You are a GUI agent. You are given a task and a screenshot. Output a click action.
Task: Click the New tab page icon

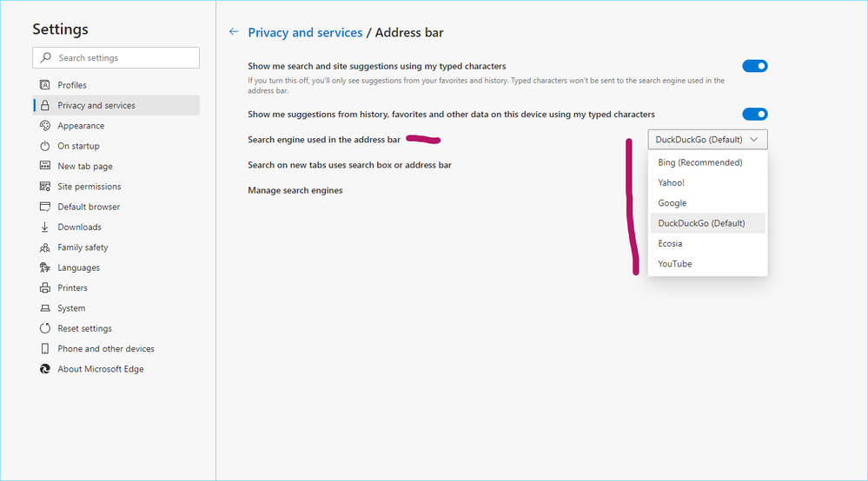click(45, 166)
